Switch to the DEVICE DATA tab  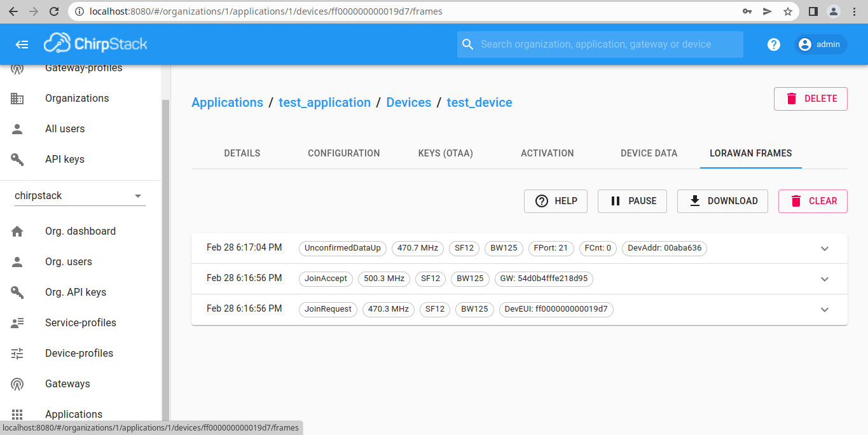point(648,153)
